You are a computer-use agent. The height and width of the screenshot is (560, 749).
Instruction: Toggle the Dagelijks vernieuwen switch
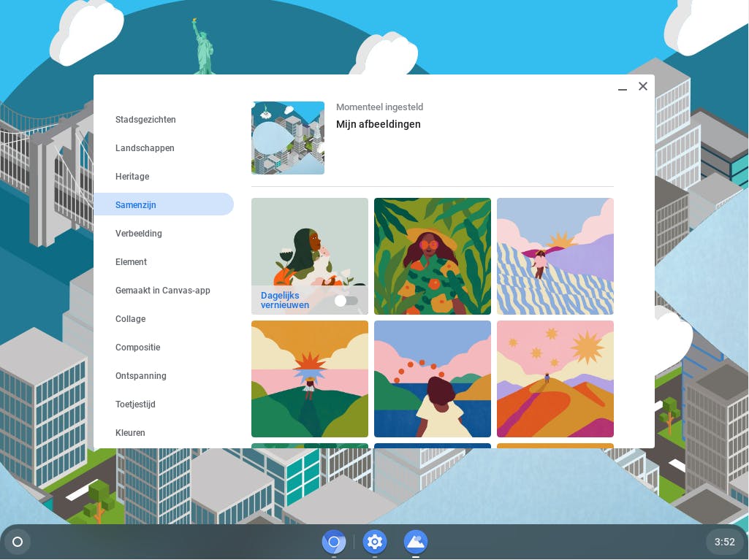coord(346,301)
